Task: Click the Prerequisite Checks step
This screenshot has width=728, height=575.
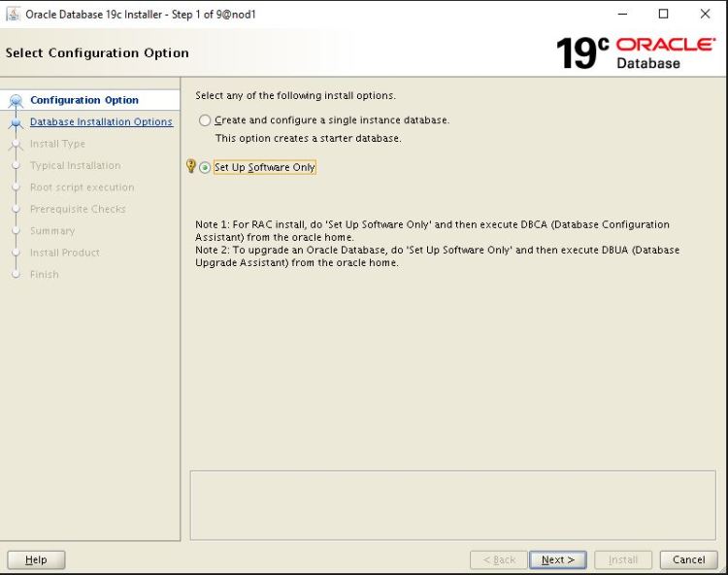Action: click(x=78, y=209)
